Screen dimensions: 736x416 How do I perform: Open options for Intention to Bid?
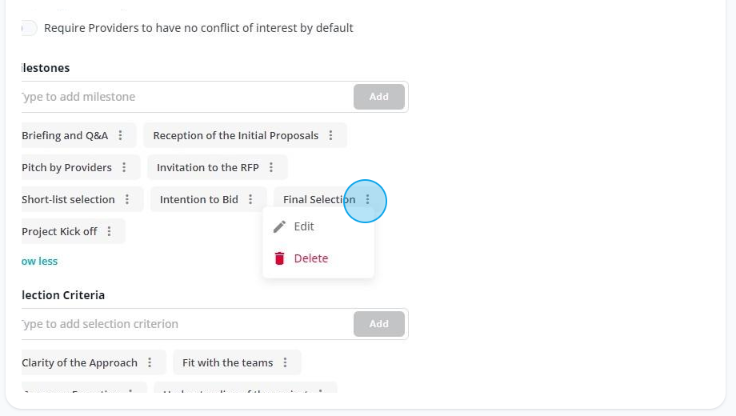coord(251,199)
